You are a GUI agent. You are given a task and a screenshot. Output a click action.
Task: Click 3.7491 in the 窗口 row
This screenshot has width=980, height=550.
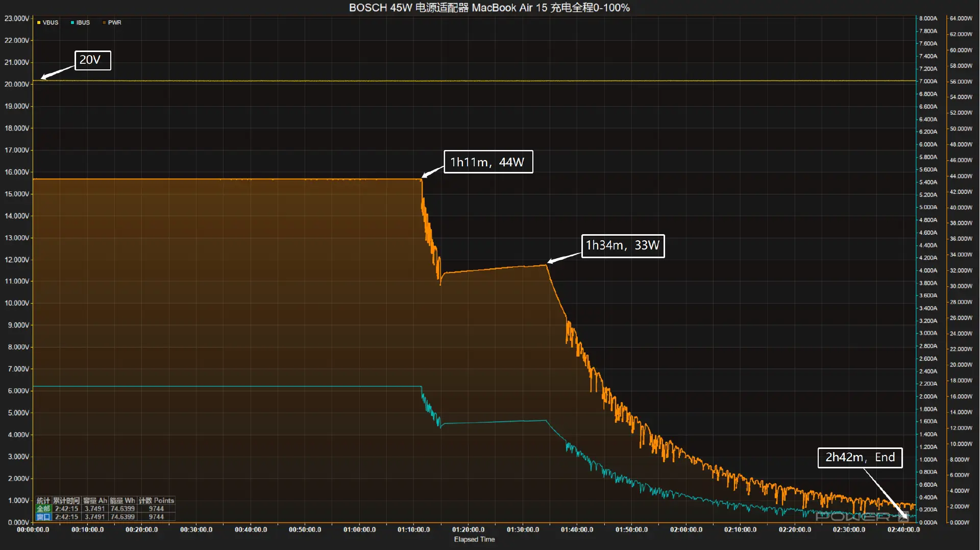point(95,517)
